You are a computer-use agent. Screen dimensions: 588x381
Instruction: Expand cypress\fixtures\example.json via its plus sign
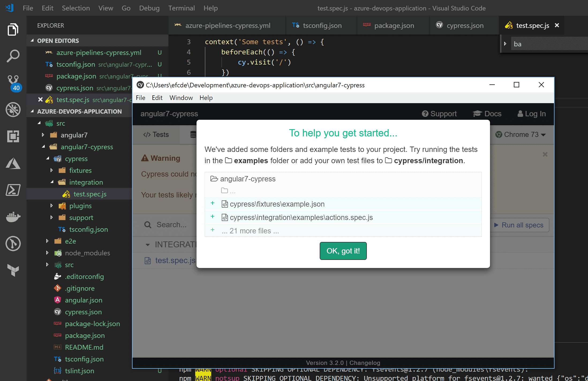(212, 204)
